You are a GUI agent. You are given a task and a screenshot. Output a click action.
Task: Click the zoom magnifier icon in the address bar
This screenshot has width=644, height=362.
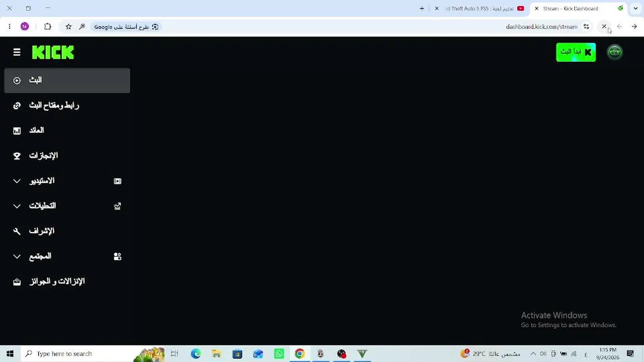(82, 27)
